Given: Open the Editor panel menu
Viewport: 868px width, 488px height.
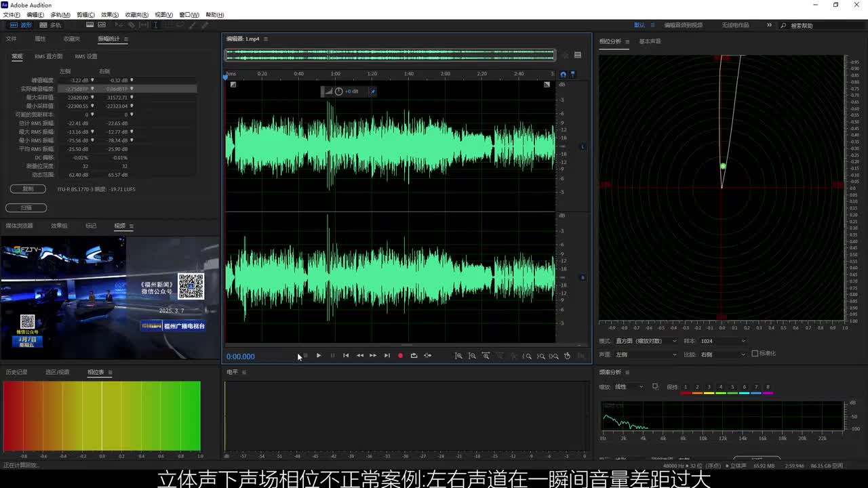Looking at the screenshot, I should [266, 39].
